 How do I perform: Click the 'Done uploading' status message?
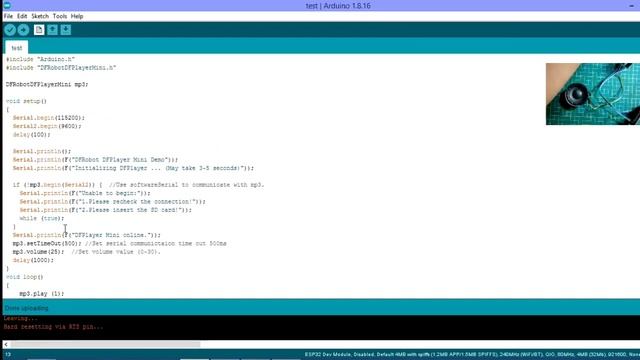(27, 308)
